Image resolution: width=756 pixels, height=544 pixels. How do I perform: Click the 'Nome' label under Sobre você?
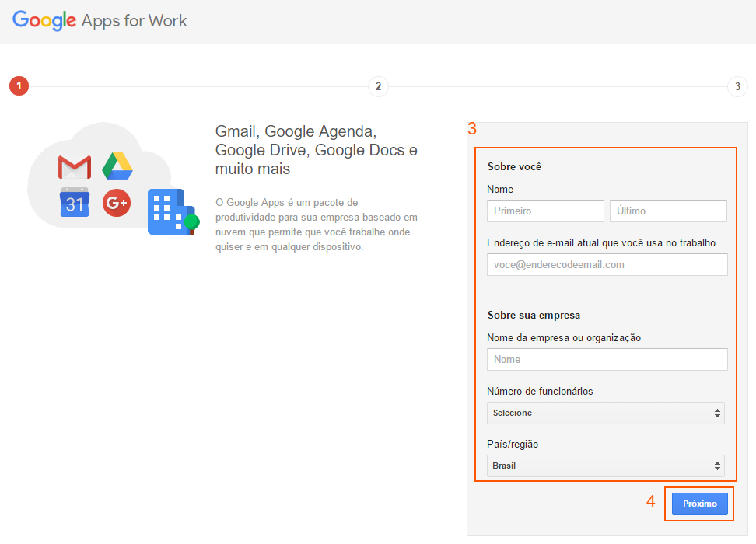500,190
